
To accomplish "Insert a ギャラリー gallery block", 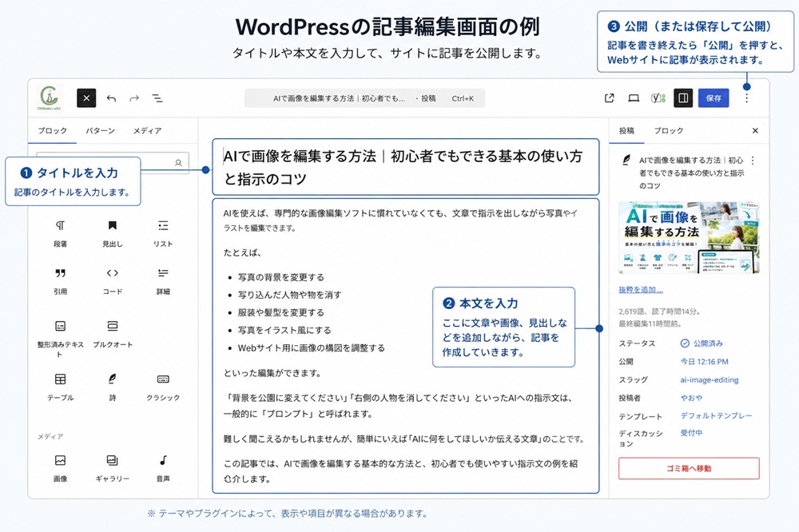I will [x=112, y=468].
